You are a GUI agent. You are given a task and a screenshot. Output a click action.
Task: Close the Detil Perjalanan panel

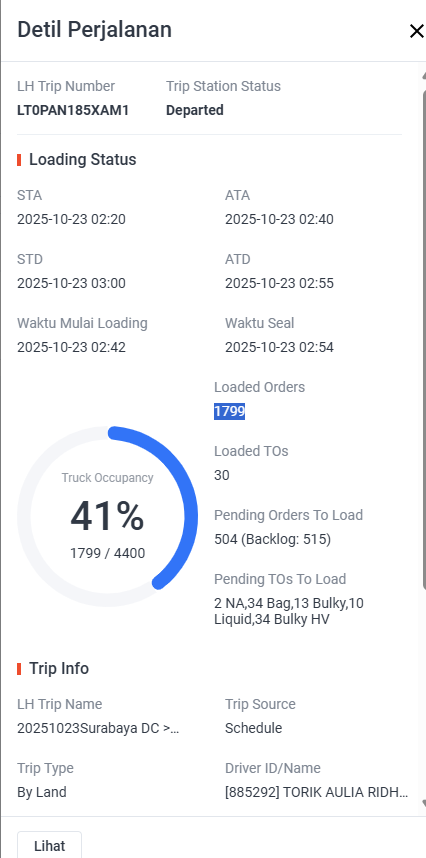[416, 31]
